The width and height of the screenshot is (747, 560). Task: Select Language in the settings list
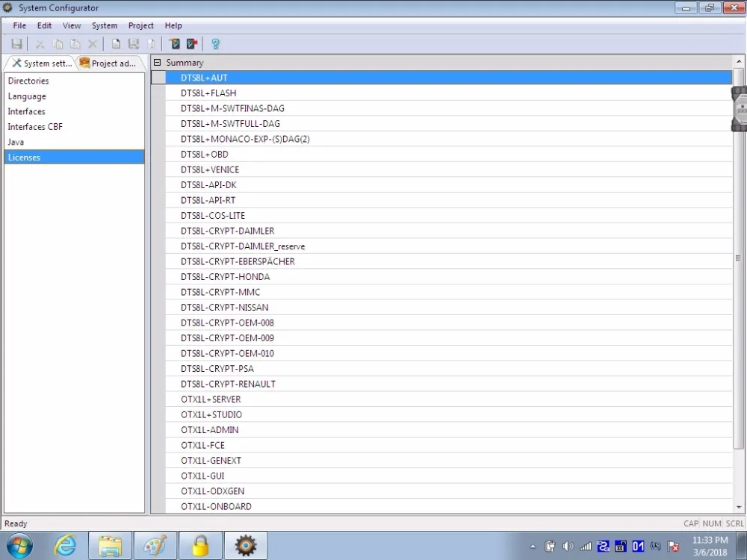point(74,96)
